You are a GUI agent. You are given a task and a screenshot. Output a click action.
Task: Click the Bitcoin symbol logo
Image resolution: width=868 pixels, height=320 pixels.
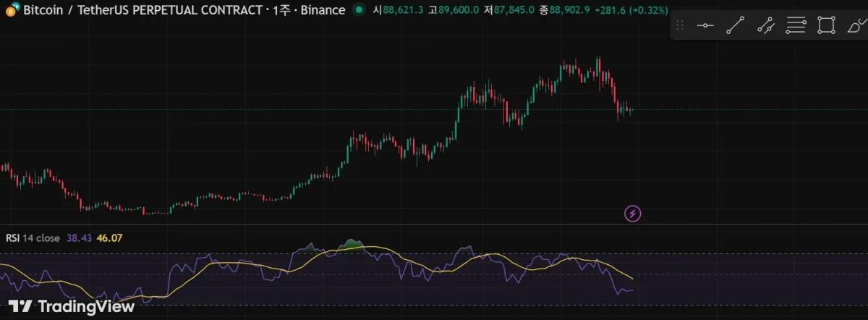[x=11, y=10]
